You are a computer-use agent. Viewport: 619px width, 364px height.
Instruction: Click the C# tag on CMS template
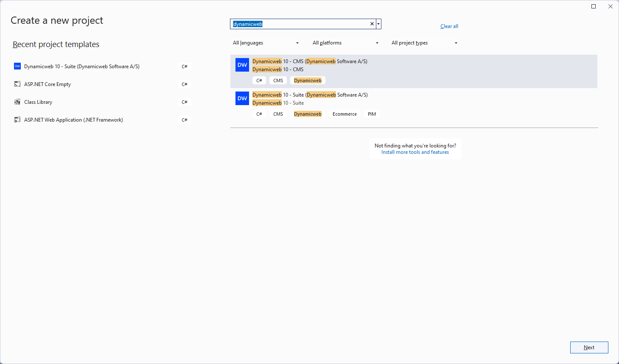pyautogui.click(x=259, y=81)
